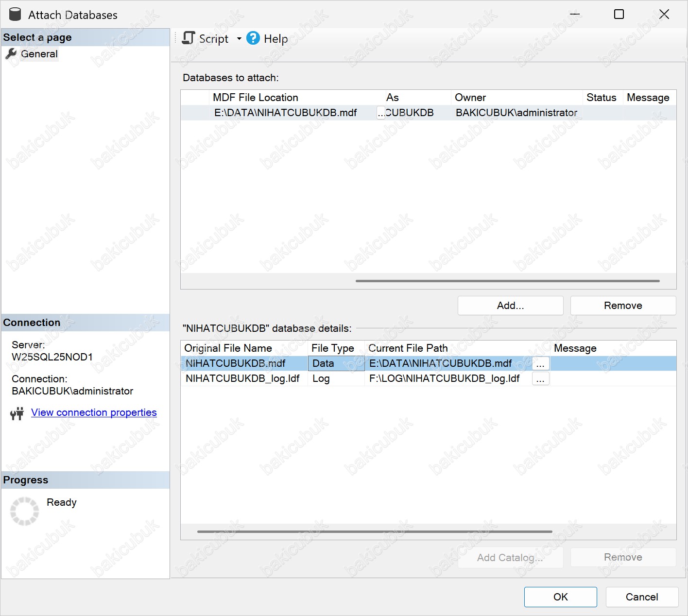The width and height of the screenshot is (688, 616).
Task: Select the General page wrench icon
Action: [x=11, y=54]
